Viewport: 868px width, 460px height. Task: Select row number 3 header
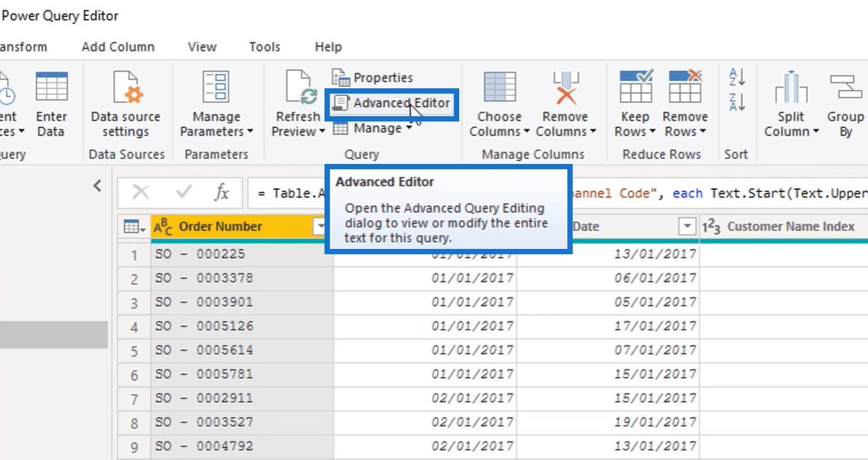pos(135,302)
